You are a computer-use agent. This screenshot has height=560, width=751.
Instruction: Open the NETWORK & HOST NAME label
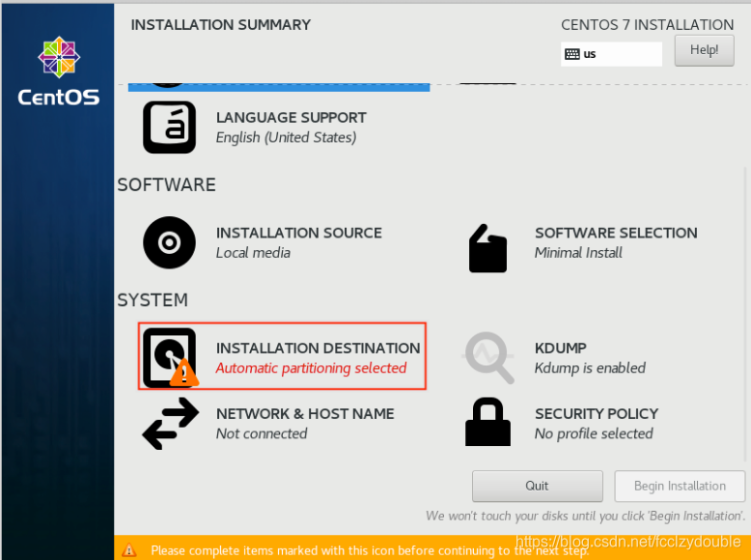(305, 414)
